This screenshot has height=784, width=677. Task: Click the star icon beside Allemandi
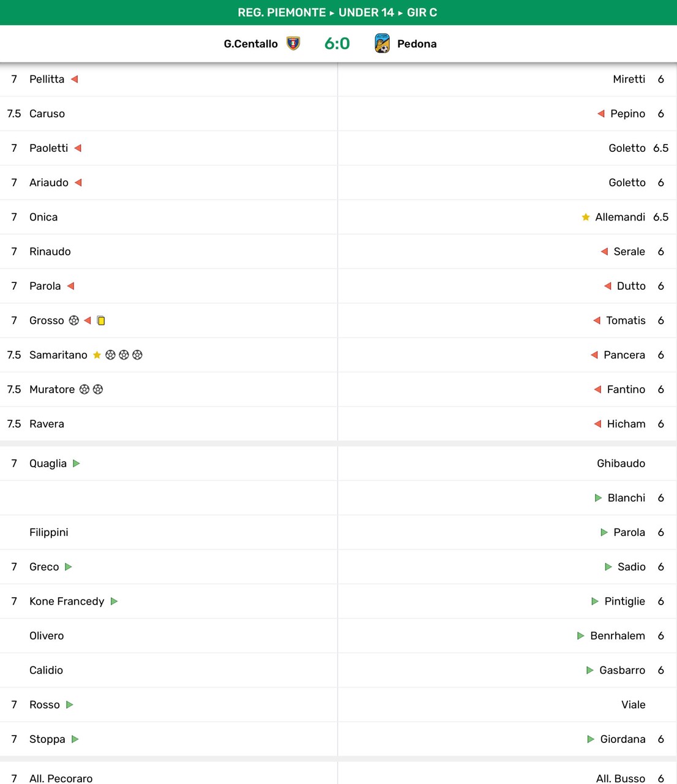(x=586, y=217)
